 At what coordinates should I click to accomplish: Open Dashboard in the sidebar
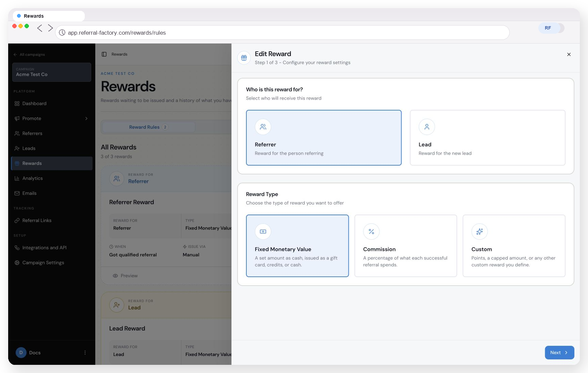[x=52, y=103]
